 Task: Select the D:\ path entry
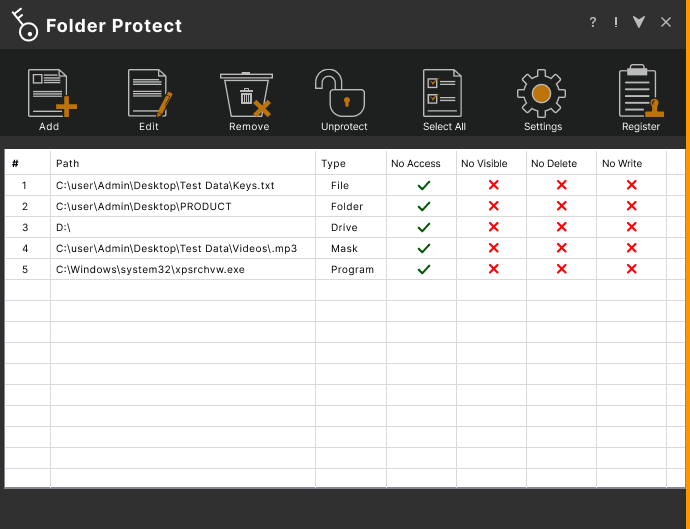pos(63,228)
